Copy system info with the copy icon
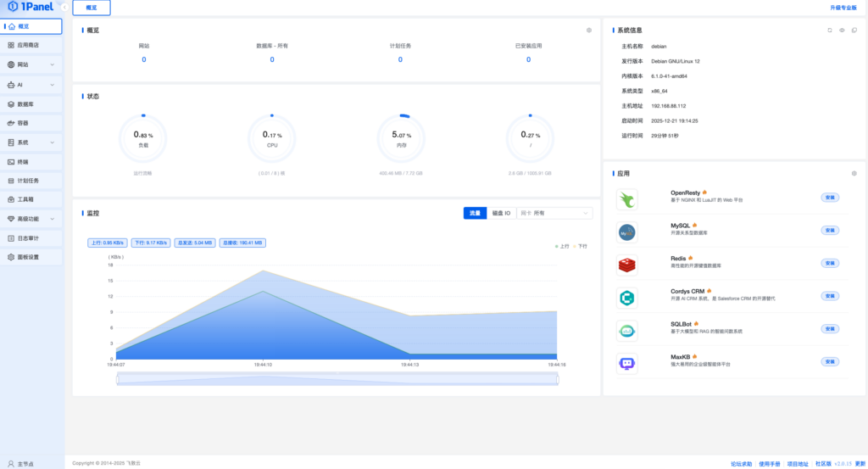This screenshot has height=469, width=868. tap(854, 30)
